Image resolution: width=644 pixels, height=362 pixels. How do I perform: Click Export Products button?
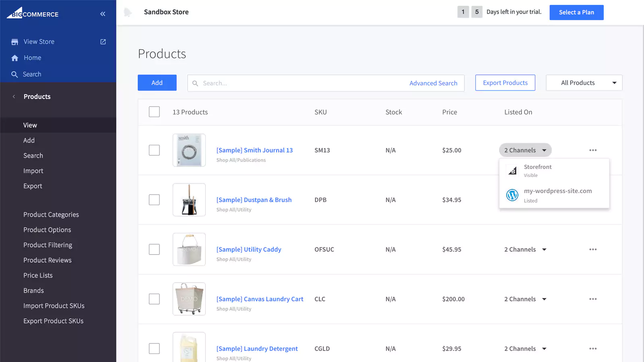tap(505, 83)
